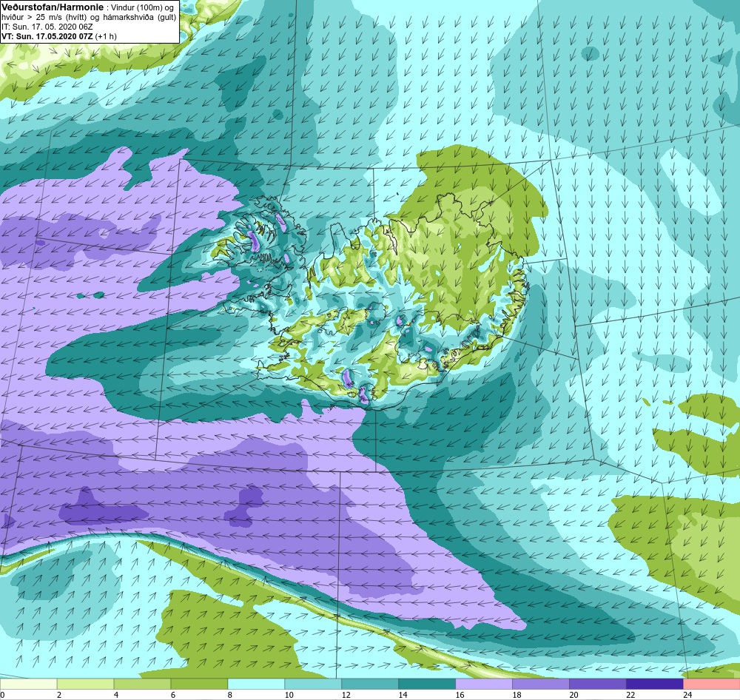The image size is (740, 700).
Task: Click the 'hviður > 25 m/s' legend text
Action: point(32,17)
